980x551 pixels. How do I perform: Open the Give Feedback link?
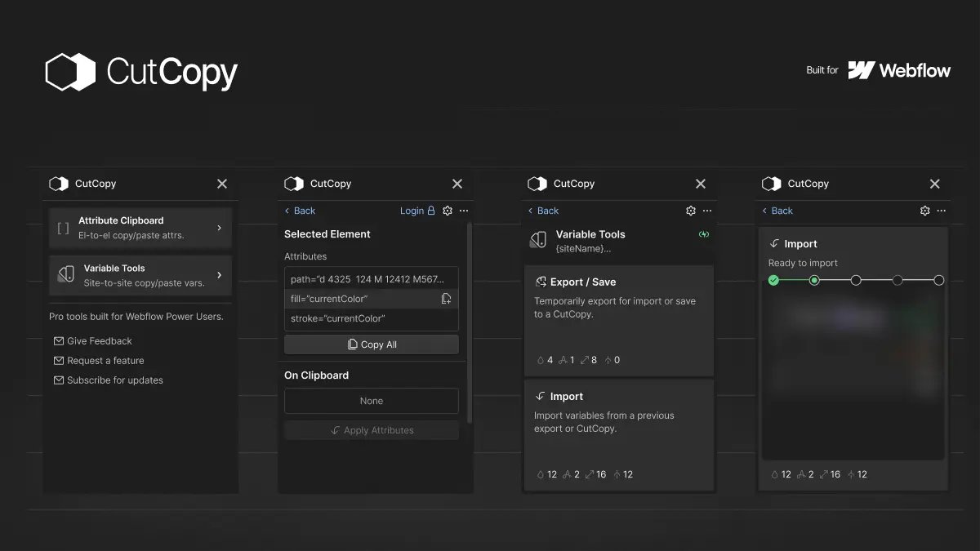pyautogui.click(x=100, y=341)
